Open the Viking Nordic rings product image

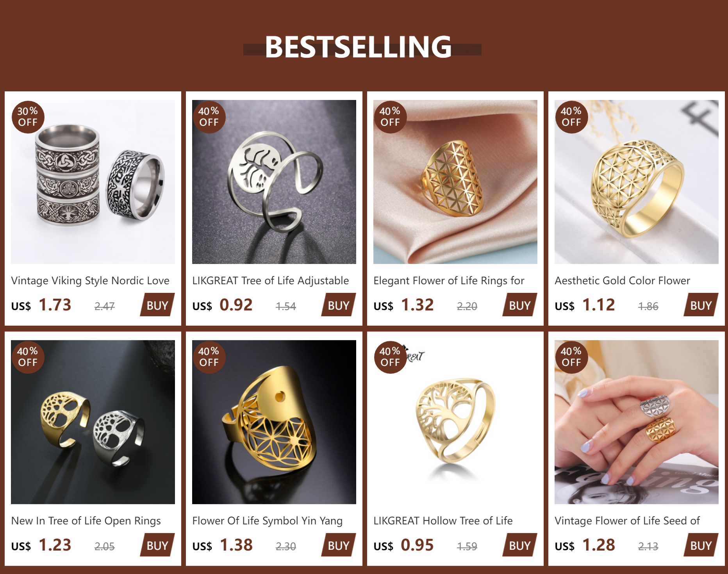click(x=93, y=182)
